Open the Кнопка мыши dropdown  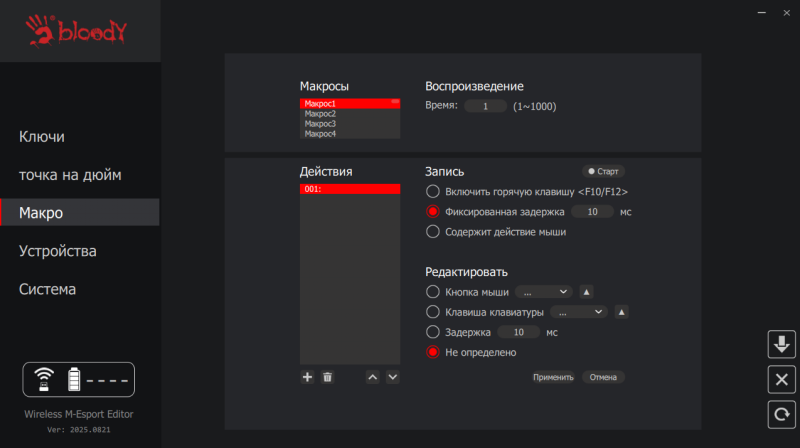point(545,292)
